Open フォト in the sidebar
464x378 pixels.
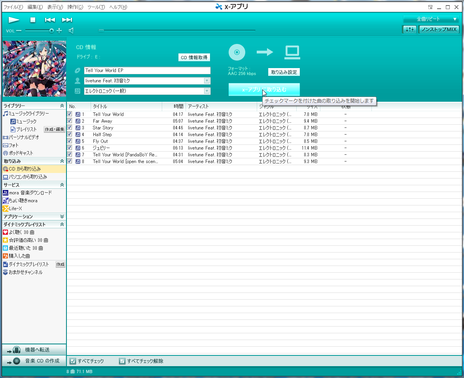[11, 145]
